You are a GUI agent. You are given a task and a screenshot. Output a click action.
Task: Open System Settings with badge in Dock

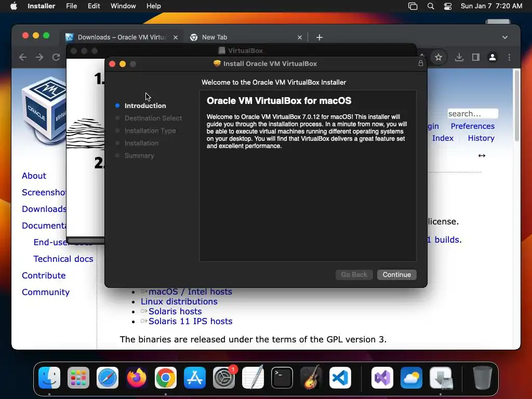pyautogui.click(x=224, y=378)
